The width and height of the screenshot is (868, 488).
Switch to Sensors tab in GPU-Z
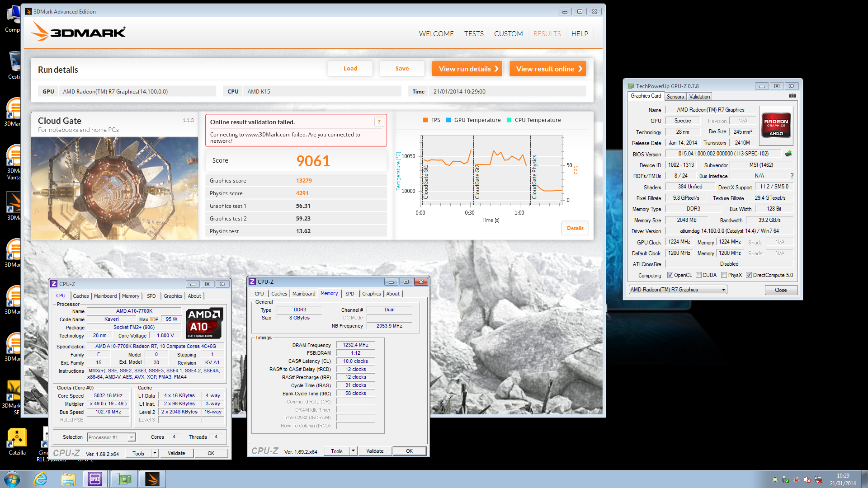pos(675,97)
